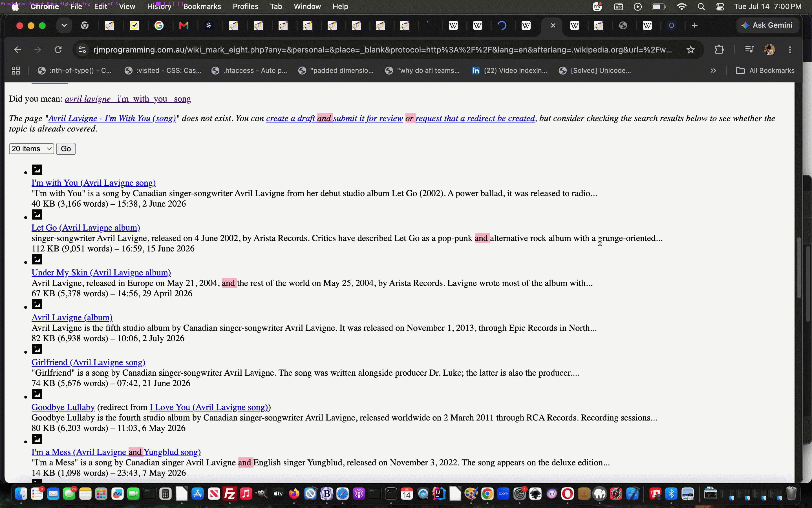The height and width of the screenshot is (508, 812).
Task: Open Wi-Fi status in menu bar
Action: (x=681, y=7)
